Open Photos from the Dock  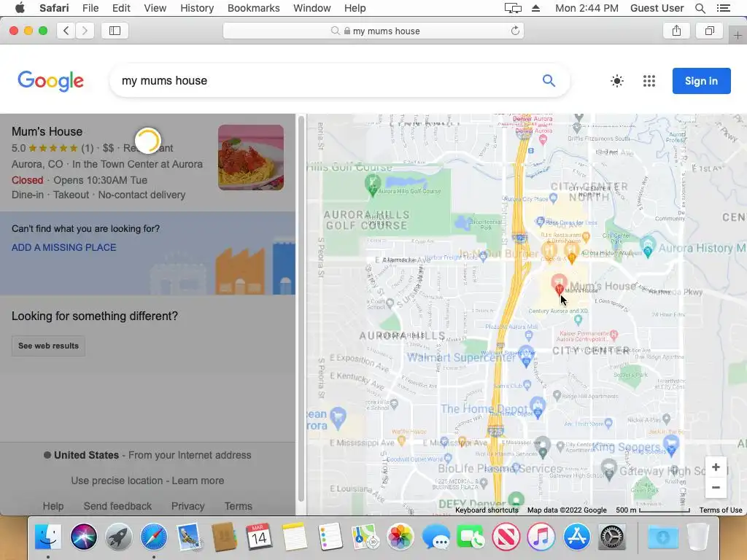click(400, 536)
